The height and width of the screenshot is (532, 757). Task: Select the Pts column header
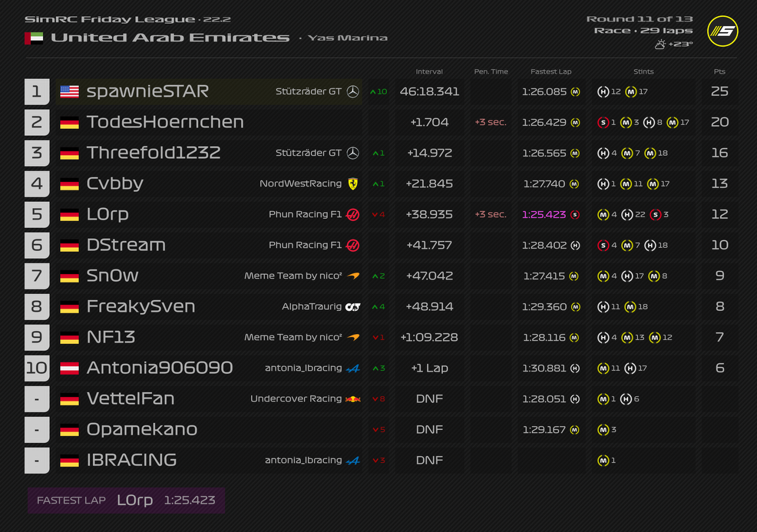[x=719, y=71]
